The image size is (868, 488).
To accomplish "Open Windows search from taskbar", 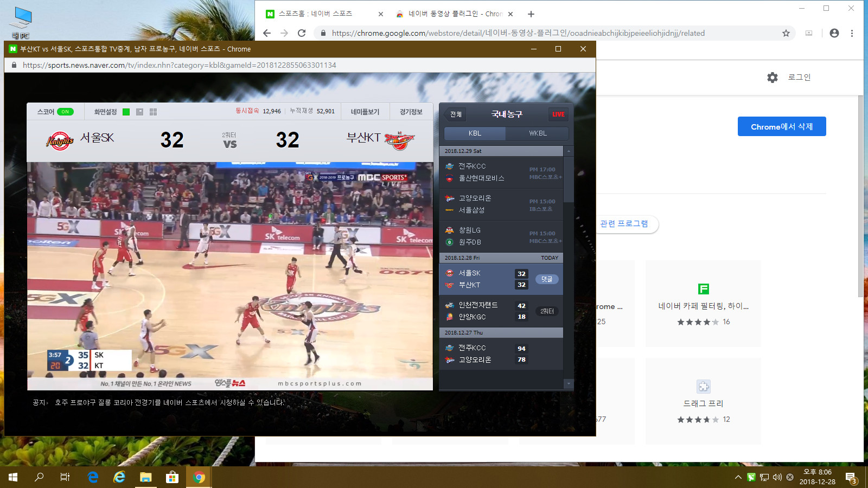I will tap(39, 477).
